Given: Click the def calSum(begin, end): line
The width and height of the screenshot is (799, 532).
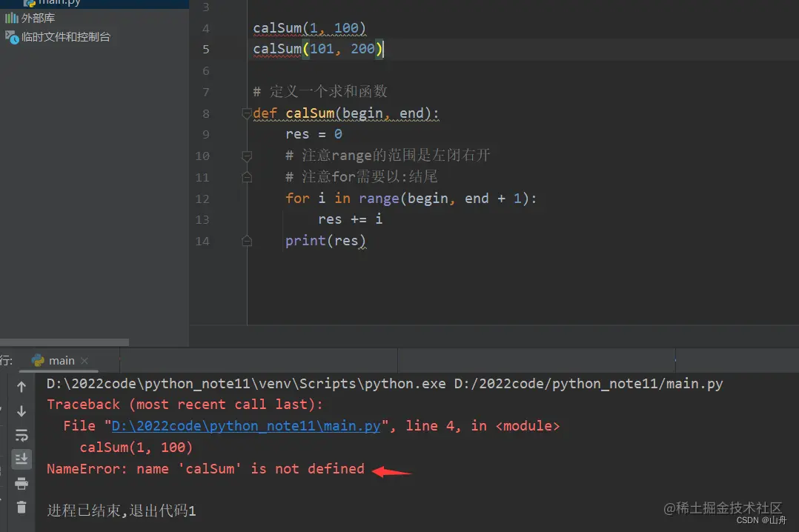Looking at the screenshot, I should 346,113.
